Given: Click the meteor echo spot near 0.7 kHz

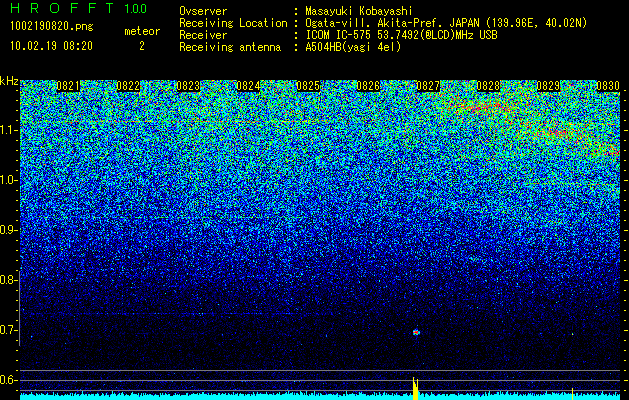Looking at the screenshot, I should 416,332.
